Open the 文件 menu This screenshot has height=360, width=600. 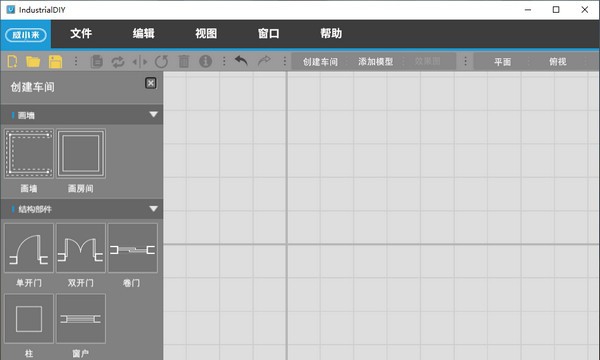tap(81, 34)
